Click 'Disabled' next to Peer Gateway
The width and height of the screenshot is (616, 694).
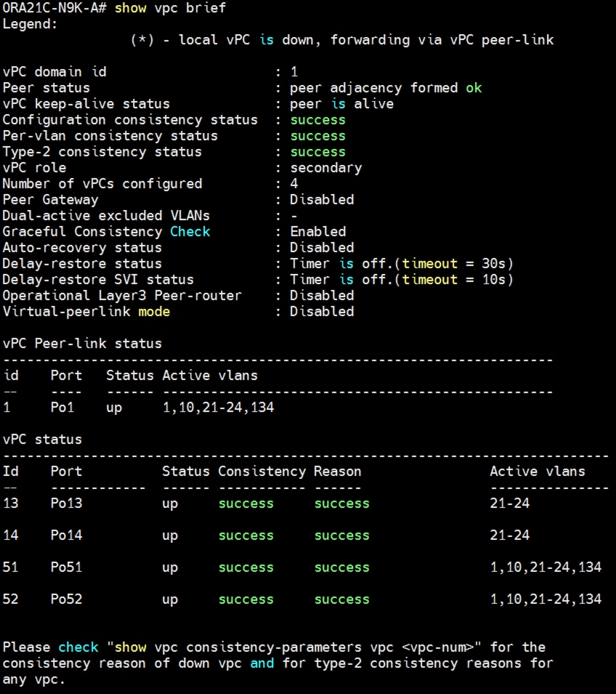point(322,200)
